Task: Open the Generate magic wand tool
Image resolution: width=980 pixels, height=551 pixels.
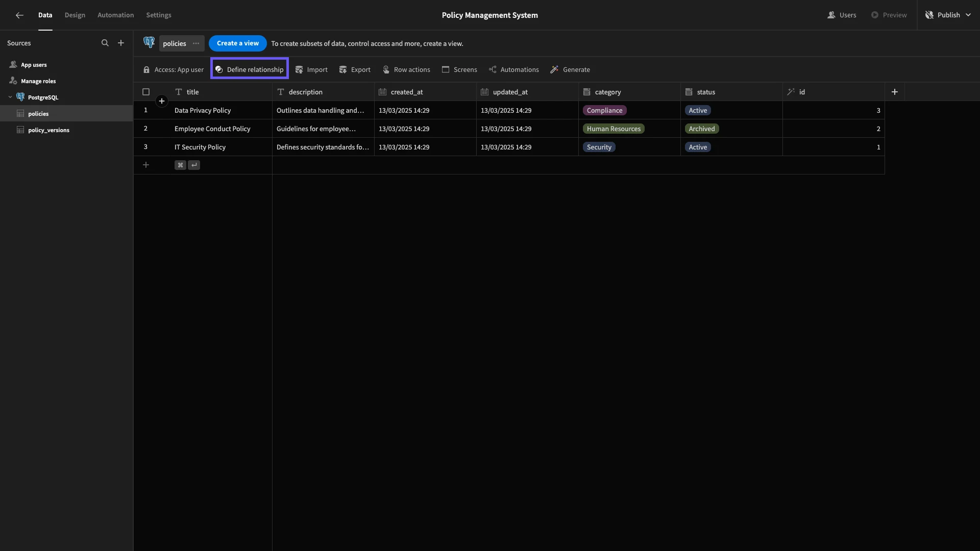Action: tap(570, 70)
